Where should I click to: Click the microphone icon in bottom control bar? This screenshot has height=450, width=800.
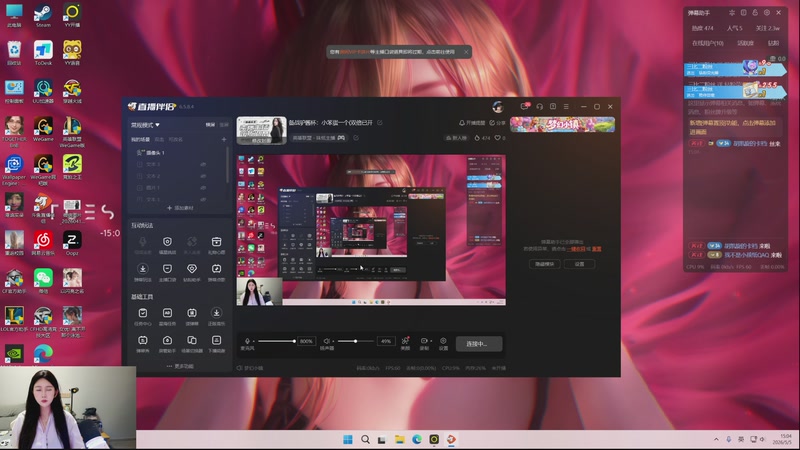[x=247, y=341]
